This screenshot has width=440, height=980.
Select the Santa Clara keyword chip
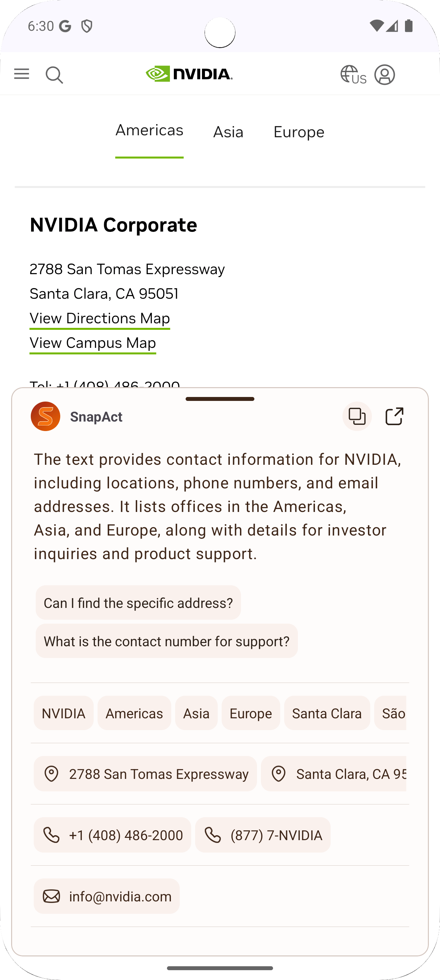click(x=327, y=713)
